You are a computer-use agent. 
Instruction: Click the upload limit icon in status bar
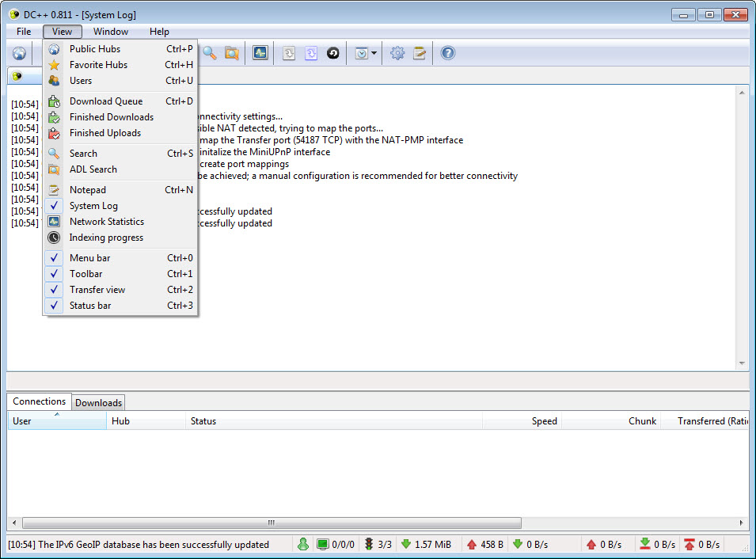pyautogui.click(x=690, y=544)
